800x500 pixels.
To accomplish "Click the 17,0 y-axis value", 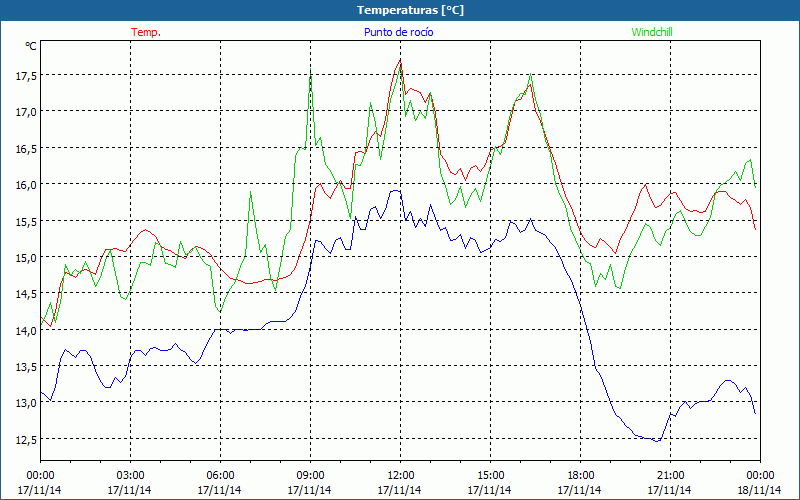I will click(26, 112).
